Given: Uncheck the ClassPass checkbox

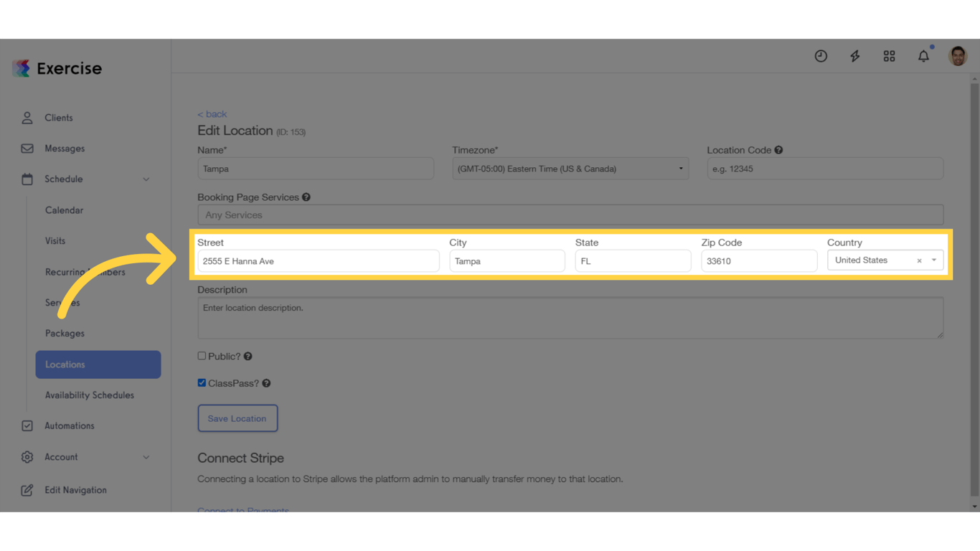Looking at the screenshot, I should [x=202, y=382].
